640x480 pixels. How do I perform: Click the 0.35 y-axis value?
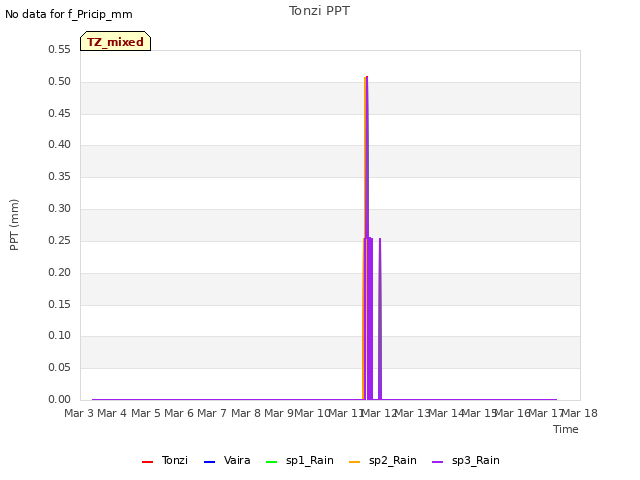point(60,177)
